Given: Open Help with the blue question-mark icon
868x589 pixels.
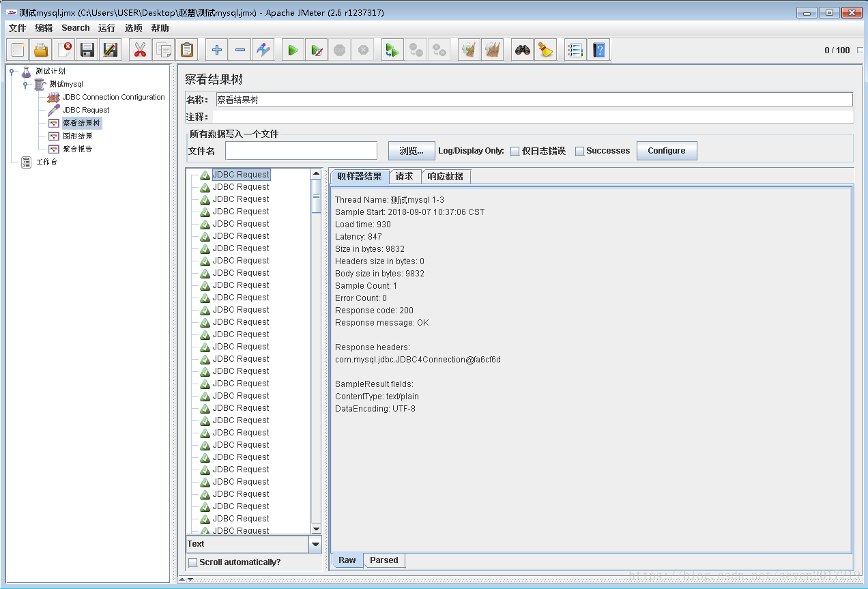Looking at the screenshot, I should pyautogui.click(x=599, y=50).
